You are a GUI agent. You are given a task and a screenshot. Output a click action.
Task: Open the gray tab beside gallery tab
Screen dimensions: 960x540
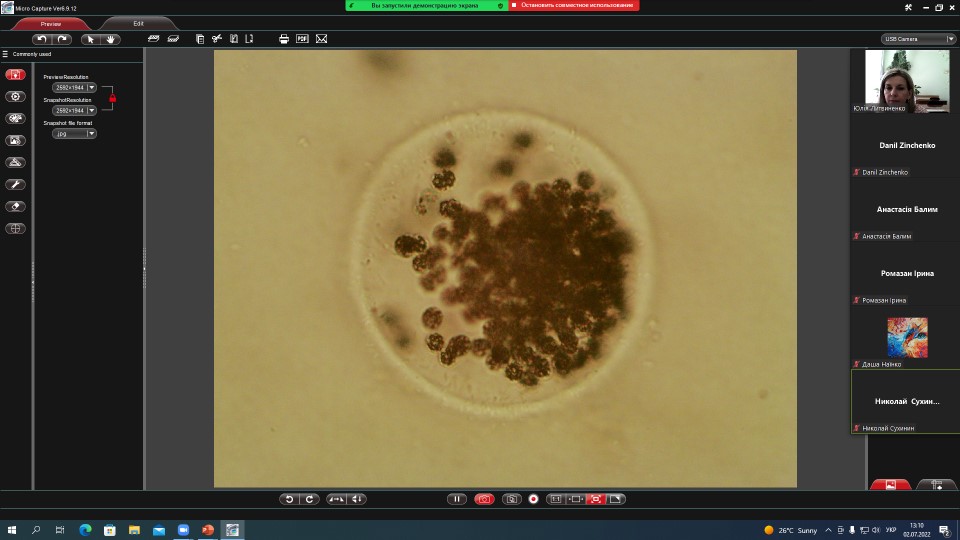(936, 484)
